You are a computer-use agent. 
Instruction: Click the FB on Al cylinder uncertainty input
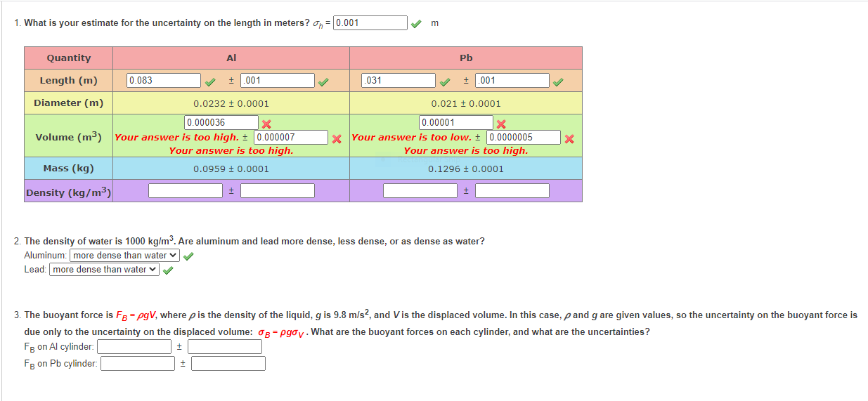(x=225, y=346)
